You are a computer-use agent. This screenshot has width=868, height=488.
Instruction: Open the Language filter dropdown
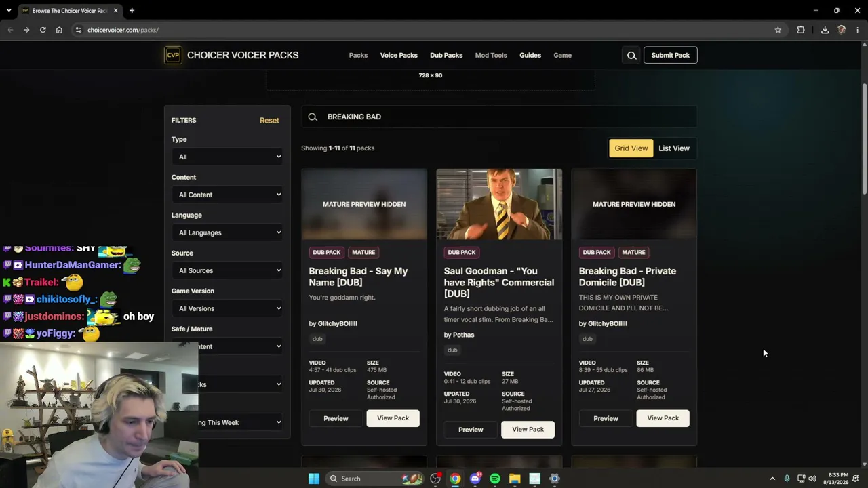(227, 232)
